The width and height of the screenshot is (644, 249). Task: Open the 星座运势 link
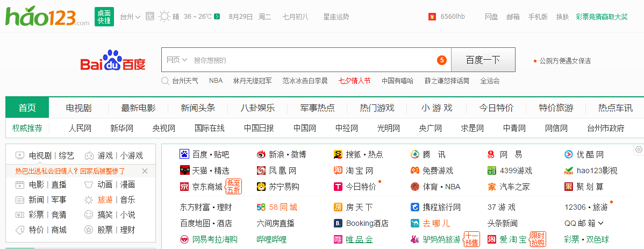[336, 17]
